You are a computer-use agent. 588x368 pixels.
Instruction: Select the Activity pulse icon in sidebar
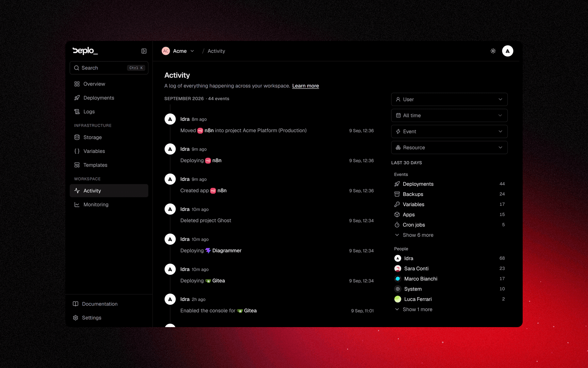[77, 191]
